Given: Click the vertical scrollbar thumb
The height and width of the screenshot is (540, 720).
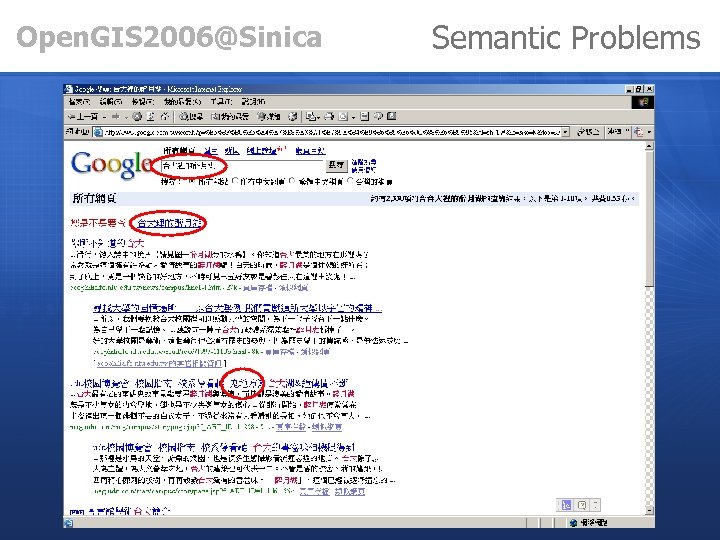Looking at the screenshot, I should (649, 218).
